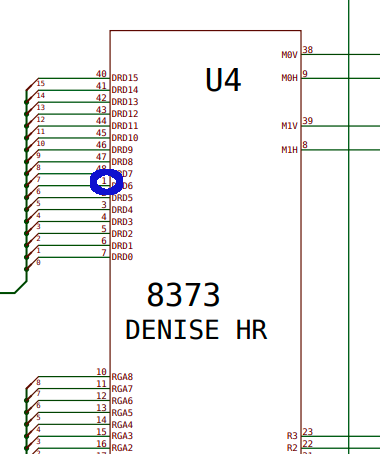Click the R3 pin label
380x454 pixels.
pyautogui.click(x=292, y=436)
